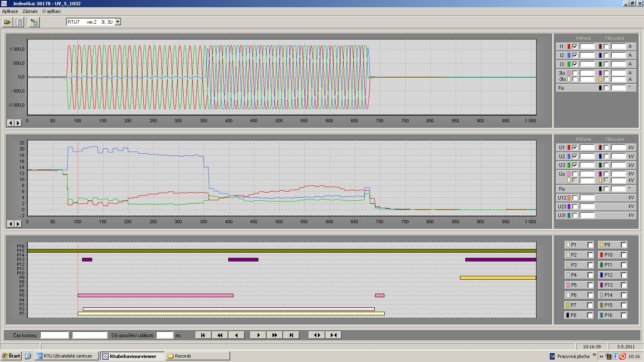Enable the U31 line voltage checkbox
The width and height of the screenshot is (644, 362).
575,216
